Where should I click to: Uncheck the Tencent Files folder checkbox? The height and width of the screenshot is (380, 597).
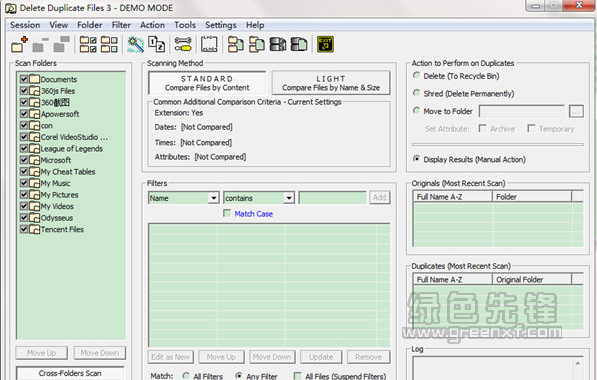(x=24, y=229)
